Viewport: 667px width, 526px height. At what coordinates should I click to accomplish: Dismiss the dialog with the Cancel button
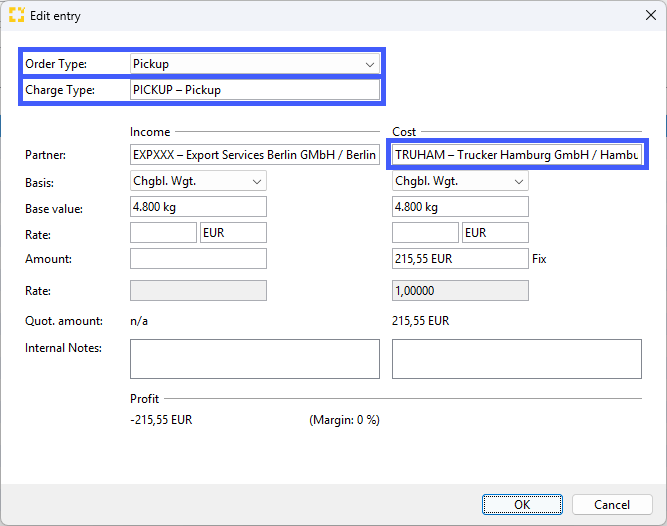(612, 505)
